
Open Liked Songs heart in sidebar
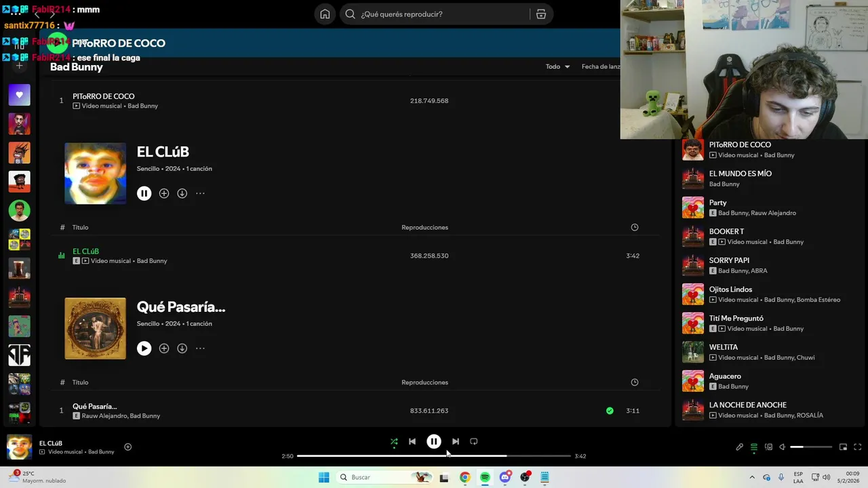(19, 95)
